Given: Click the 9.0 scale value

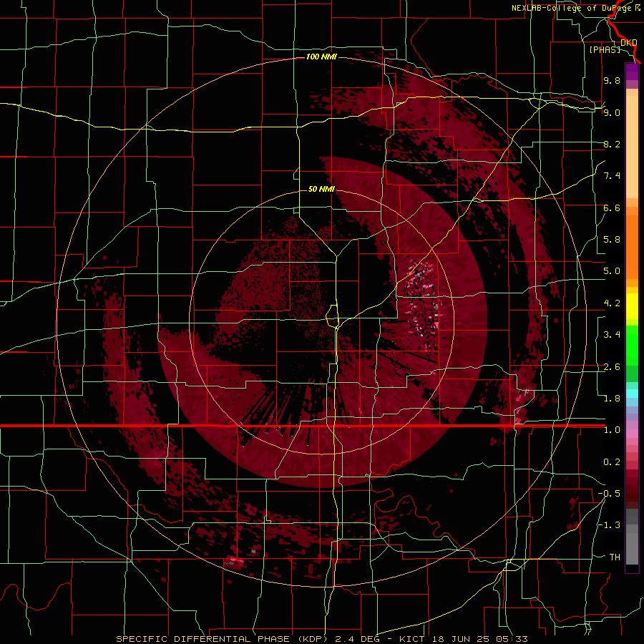Looking at the screenshot, I should 612,112.
